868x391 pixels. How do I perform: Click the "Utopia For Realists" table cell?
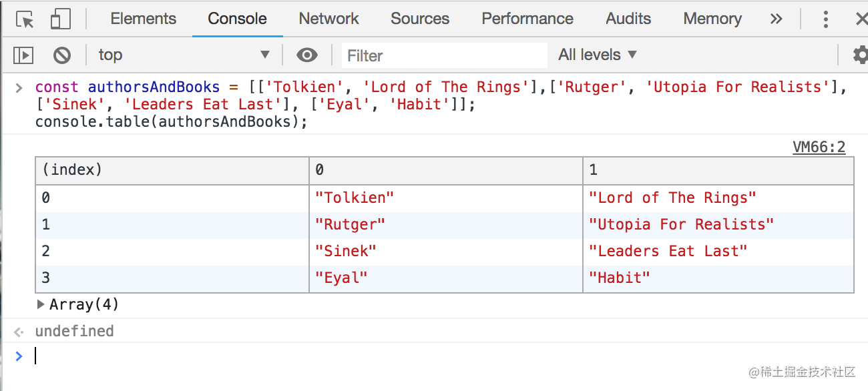(681, 225)
